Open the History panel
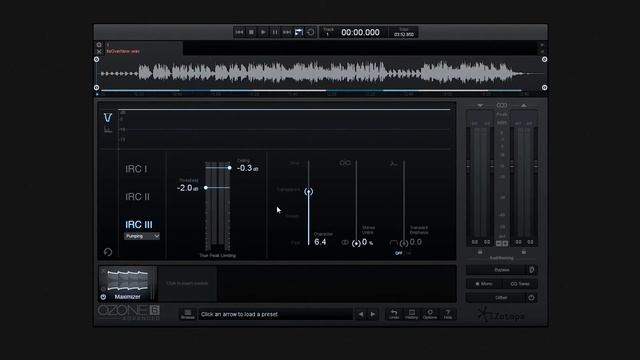640x360 pixels. click(x=411, y=314)
